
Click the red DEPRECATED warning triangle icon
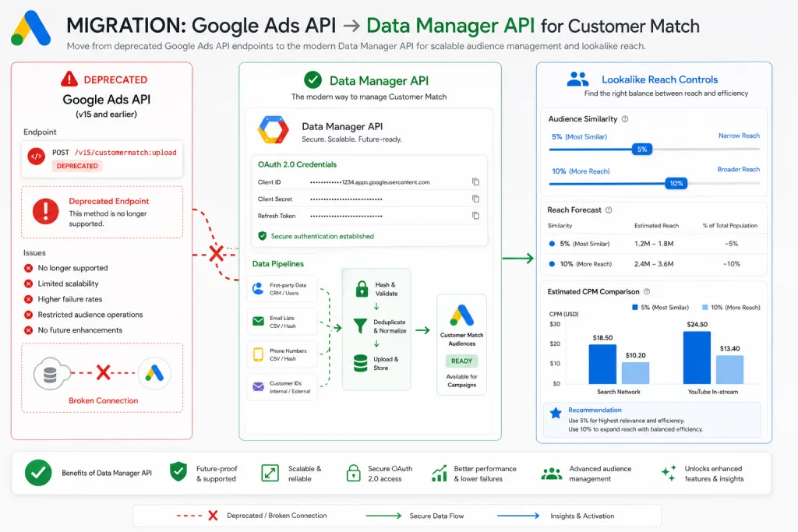coord(69,79)
